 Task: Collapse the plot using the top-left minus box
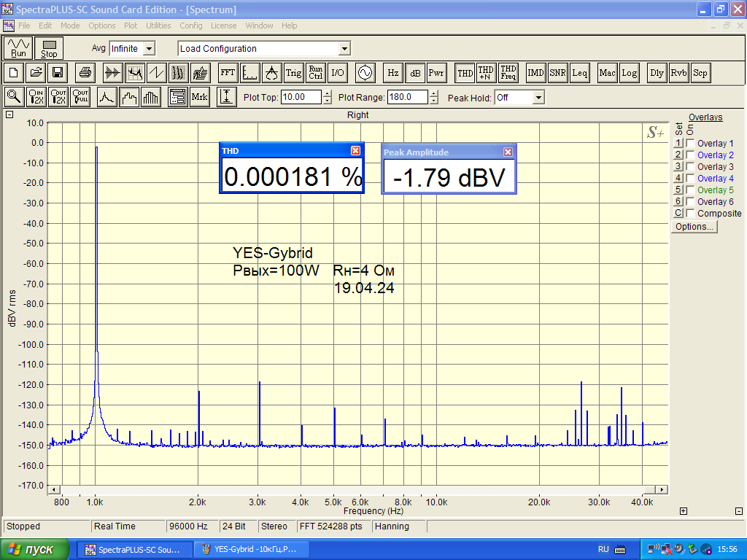pos(9,114)
